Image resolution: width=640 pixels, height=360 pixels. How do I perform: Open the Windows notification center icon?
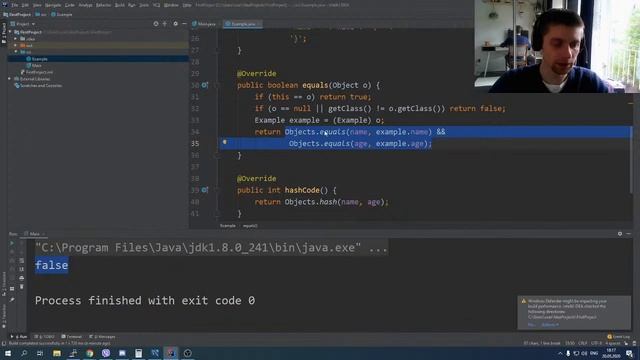[x=629, y=353]
